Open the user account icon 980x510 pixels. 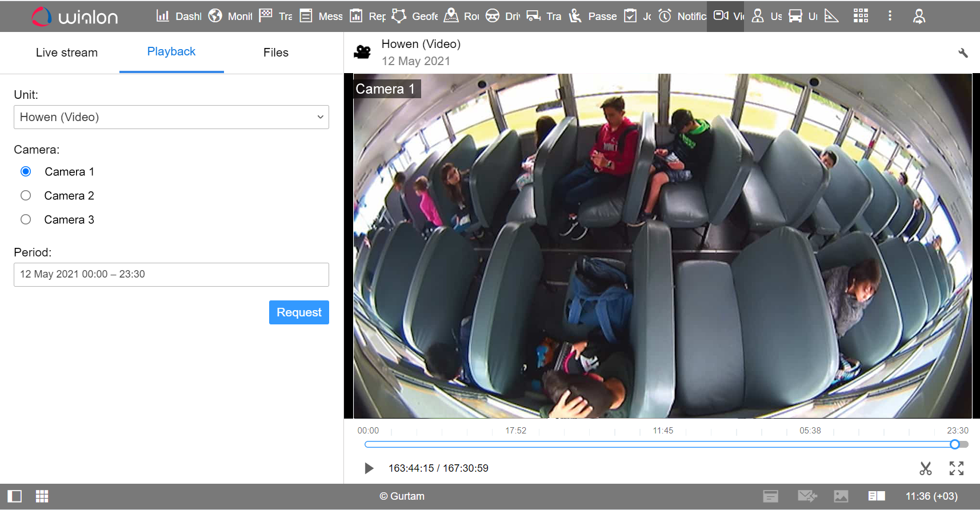click(919, 16)
